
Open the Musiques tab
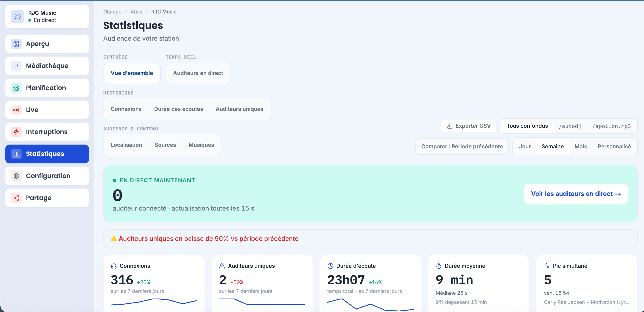(201, 145)
